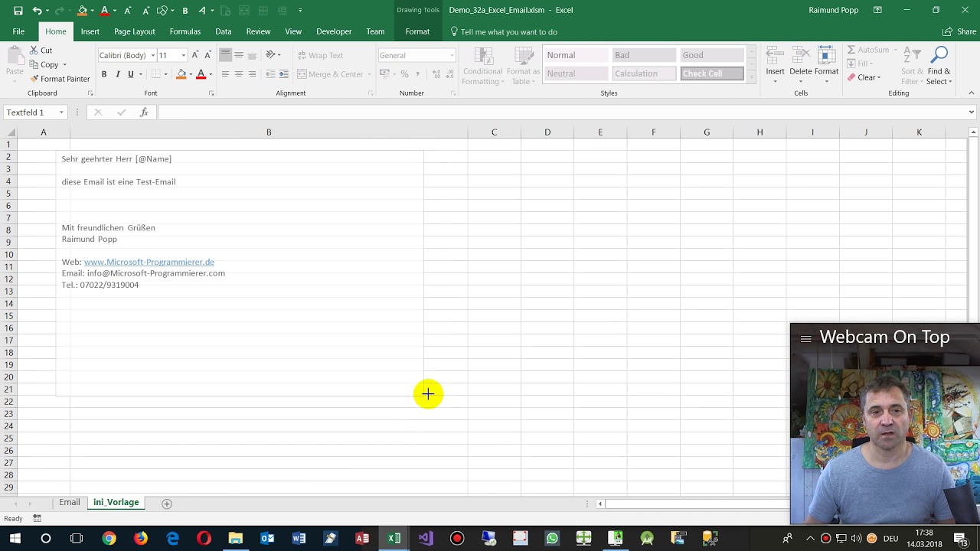This screenshot has width=980, height=551.
Task: Open the Windows Start menu
Action: point(15,539)
